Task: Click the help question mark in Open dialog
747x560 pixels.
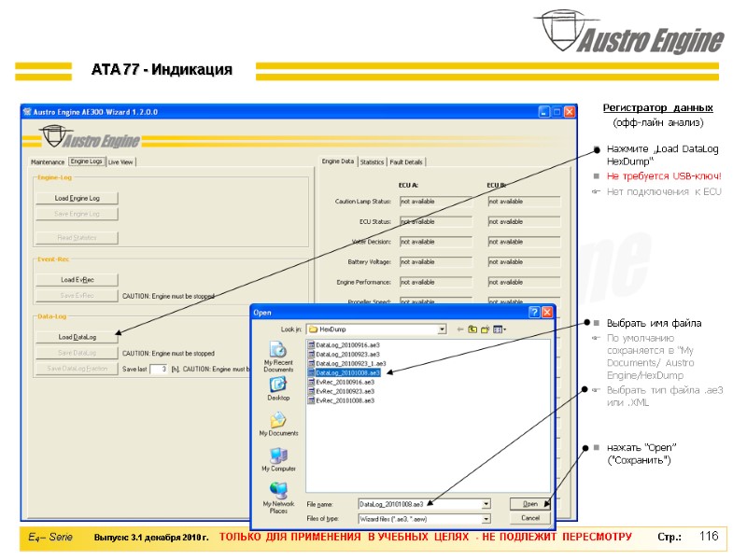Action: coord(534,313)
